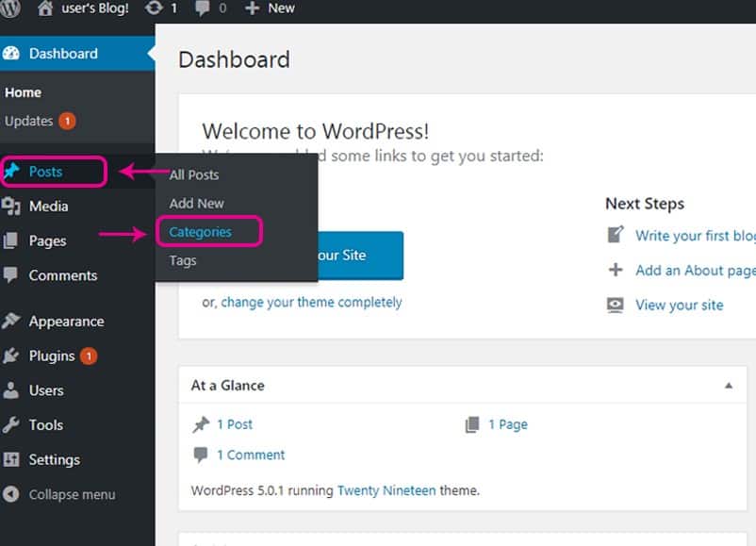This screenshot has width=756, height=546.
Task: Click the Dashboard gauge icon in sidebar
Action: click(11, 53)
